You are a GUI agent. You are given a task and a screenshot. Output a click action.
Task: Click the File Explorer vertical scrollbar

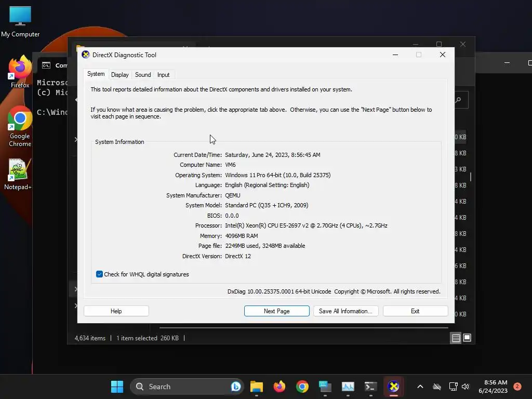click(471, 177)
